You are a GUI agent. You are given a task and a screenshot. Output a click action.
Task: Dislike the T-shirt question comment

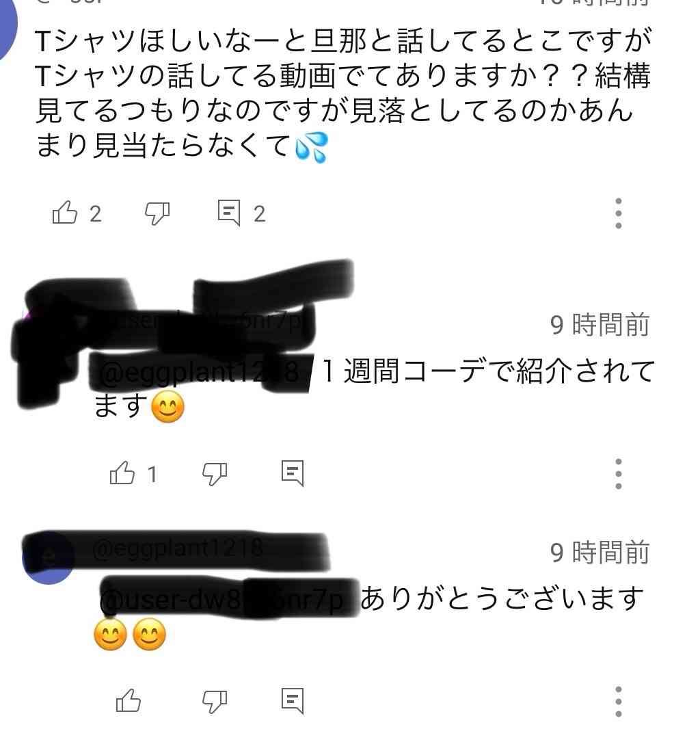click(x=157, y=213)
